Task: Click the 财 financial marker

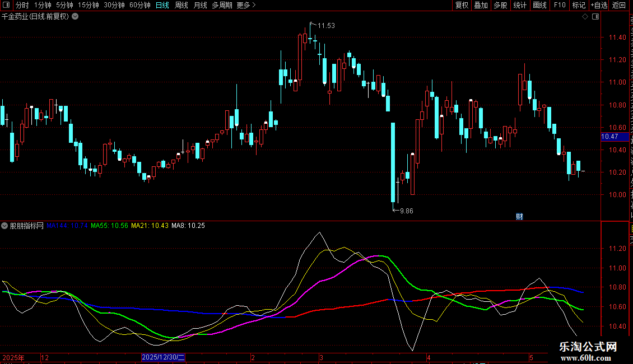Action: pos(519,217)
